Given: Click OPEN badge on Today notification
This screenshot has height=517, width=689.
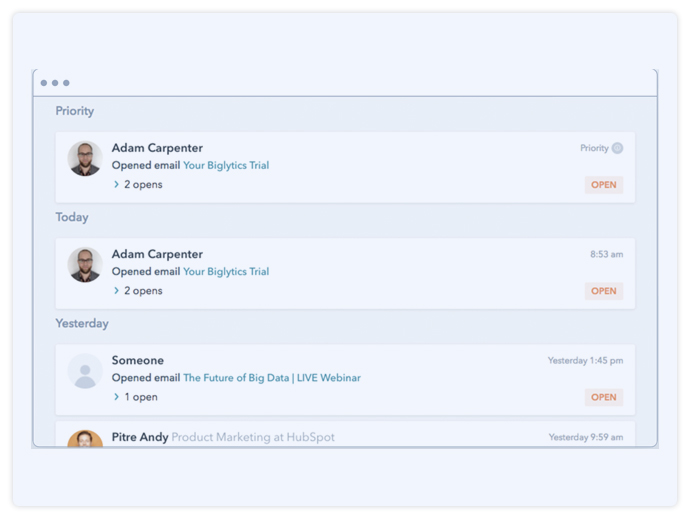Looking at the screenshot, I should [604, 291].
